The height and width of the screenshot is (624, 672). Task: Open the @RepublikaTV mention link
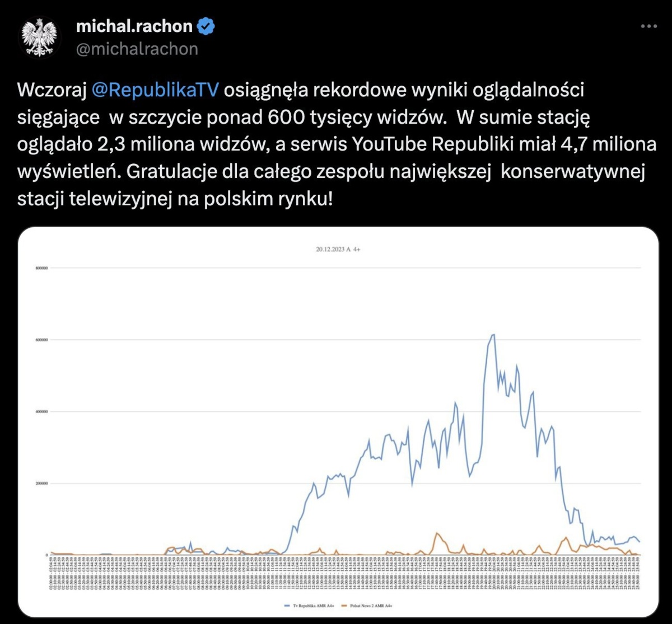pos(154,90)
